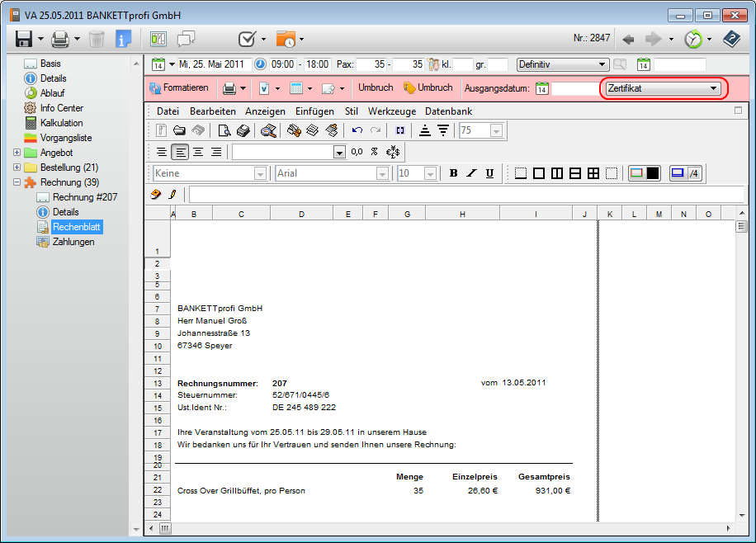This screenshot has height=543, width=756.
Task: Click the formula input field above the sheet
Action: 466,194
